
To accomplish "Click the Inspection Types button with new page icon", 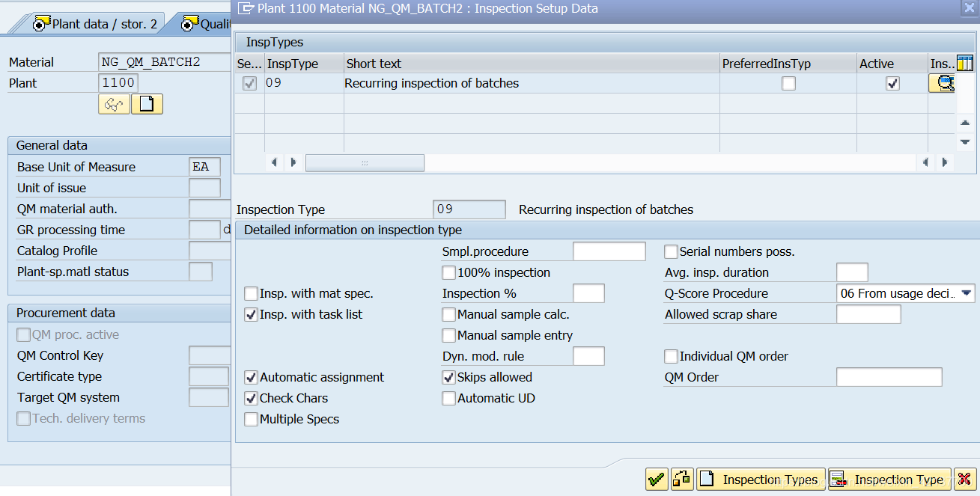I will point(761,479).
